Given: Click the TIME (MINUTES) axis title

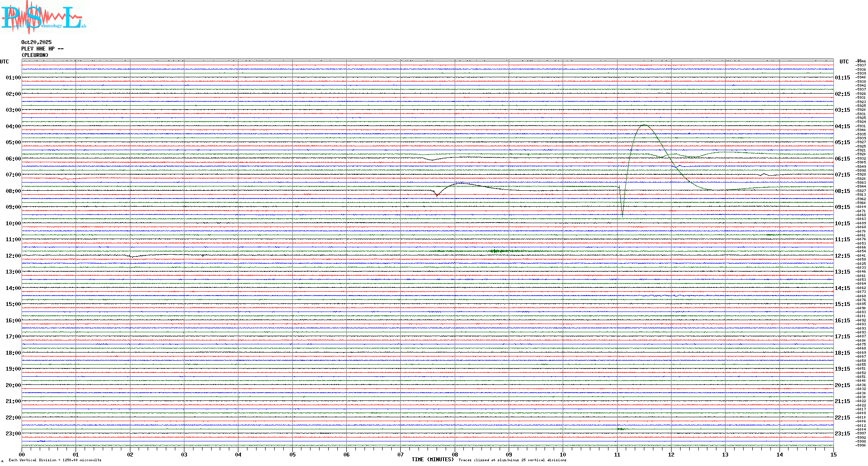Looking at the screenshot, I should [x=433, y=460].
